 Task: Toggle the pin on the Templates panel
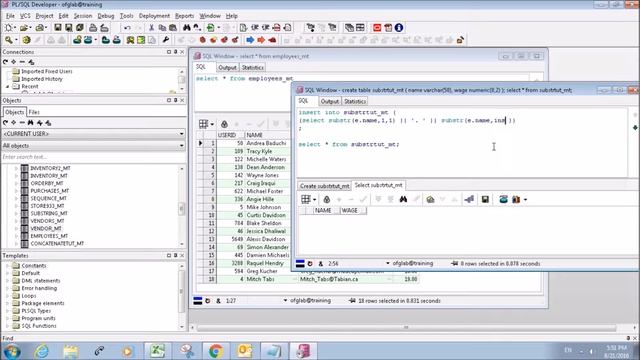point(176,255)
